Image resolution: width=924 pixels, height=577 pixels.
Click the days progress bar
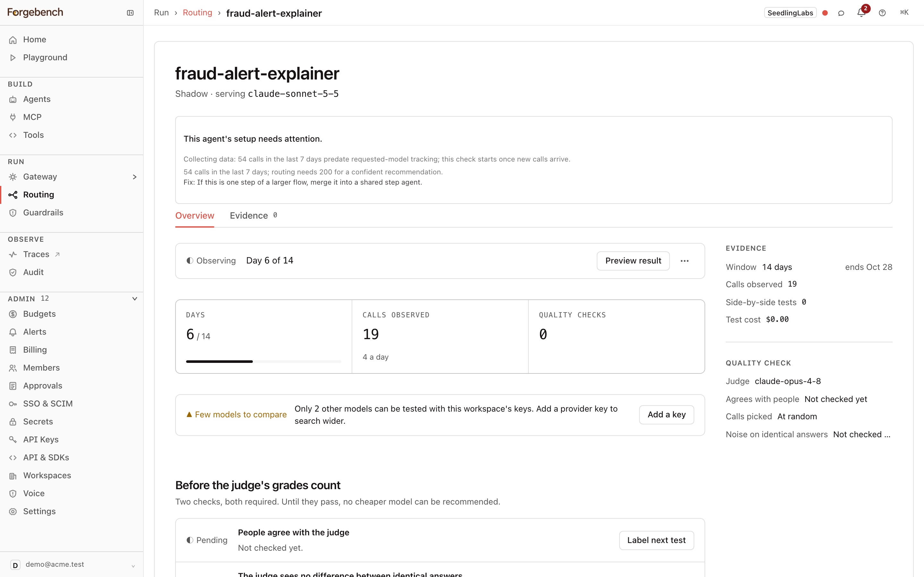(263, 361)
